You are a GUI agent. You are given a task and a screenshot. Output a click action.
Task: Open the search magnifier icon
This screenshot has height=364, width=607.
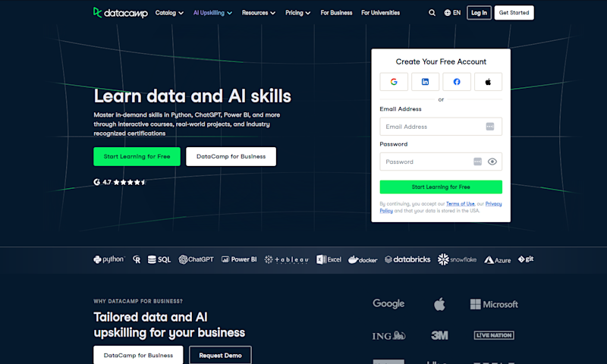pos(432,13)
